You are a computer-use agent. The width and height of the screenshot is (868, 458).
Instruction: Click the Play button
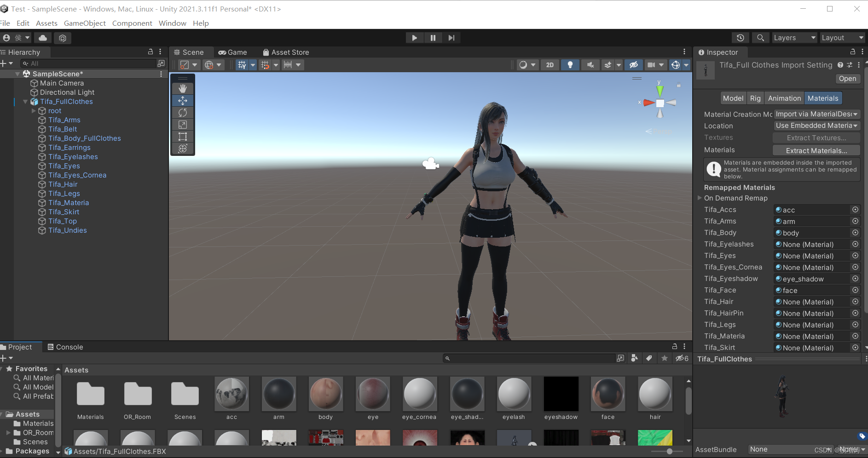(415, 38)
